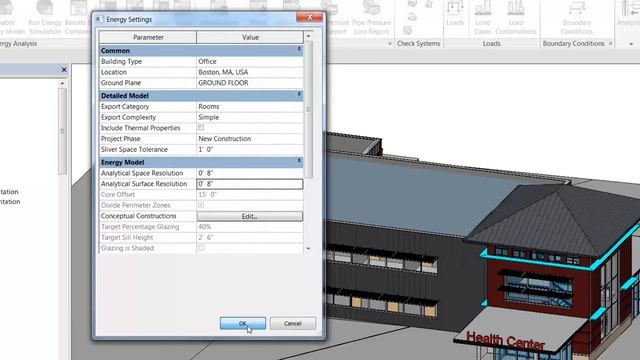Screen dimensions: 640x360
Task: Click the Value column header
Action: coord(250,37)
